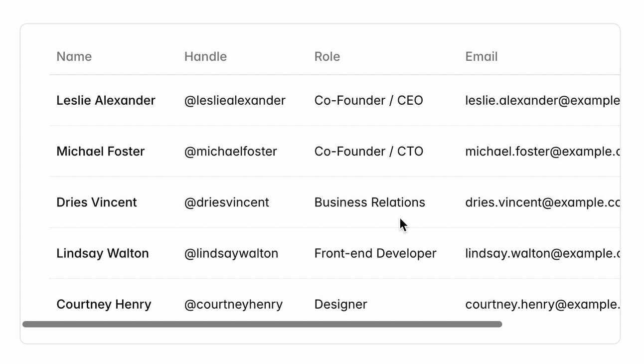Click Leslie Alexander's email address
This screenshot has width=644, height=364.
542,100
